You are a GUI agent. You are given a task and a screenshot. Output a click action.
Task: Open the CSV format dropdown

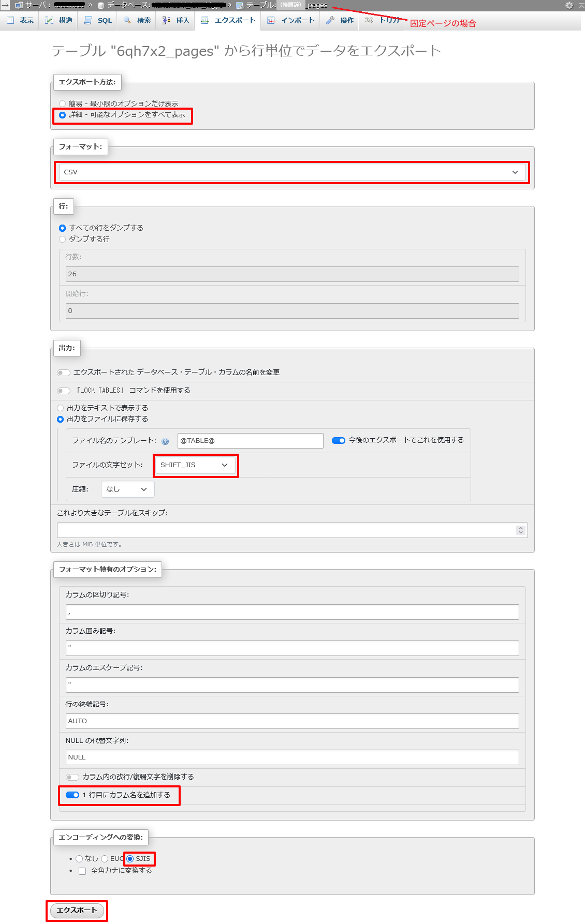tap(292, 172)
